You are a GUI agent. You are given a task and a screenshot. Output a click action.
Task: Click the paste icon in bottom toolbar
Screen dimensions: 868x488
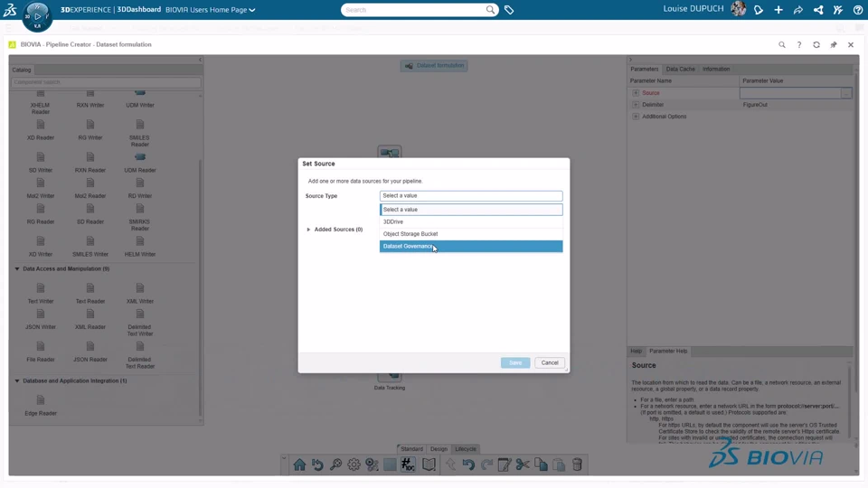point(559,465)
